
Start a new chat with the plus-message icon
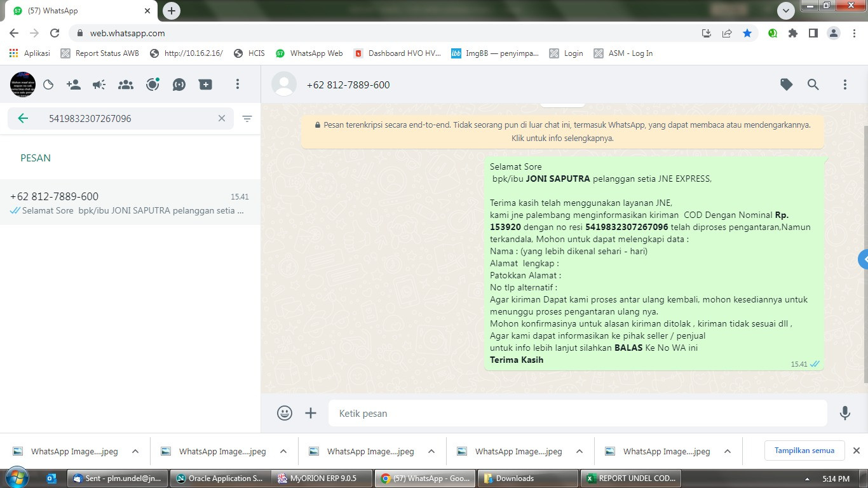pyautogui.click(x=205, y=85)
